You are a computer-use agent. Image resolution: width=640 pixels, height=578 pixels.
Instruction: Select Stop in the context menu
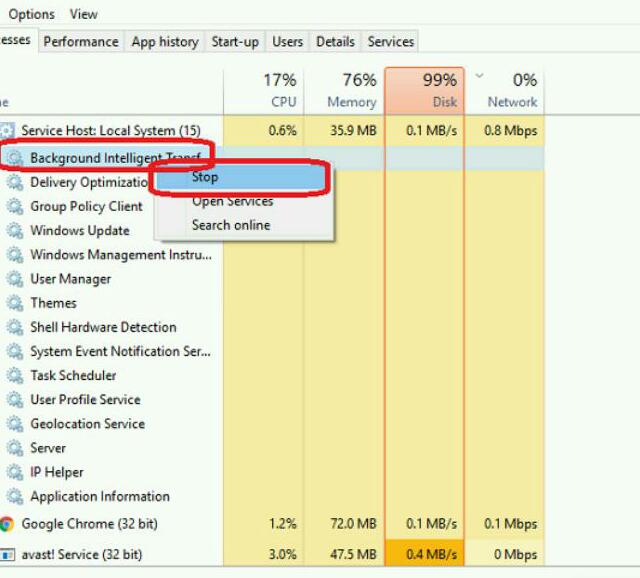coord(205,177)
